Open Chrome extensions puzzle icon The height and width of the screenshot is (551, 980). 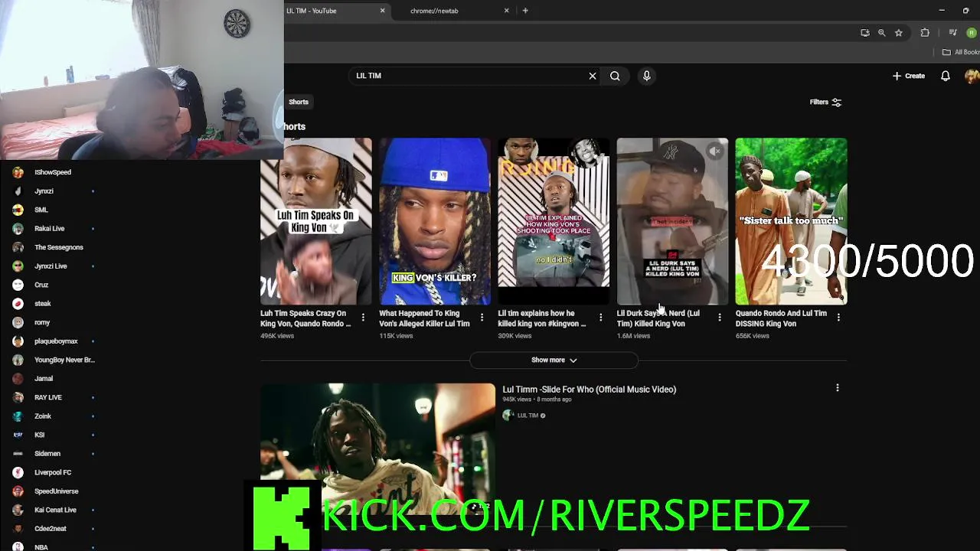pos(925,33)
